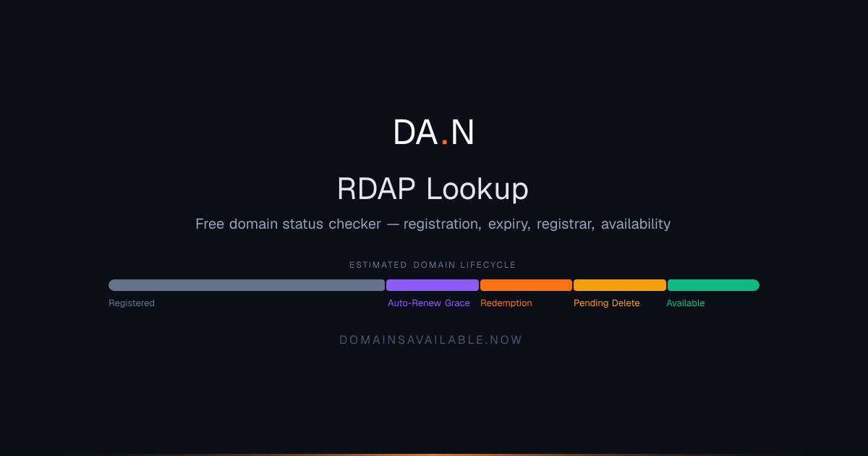Click the Pending Delete label

607,303
